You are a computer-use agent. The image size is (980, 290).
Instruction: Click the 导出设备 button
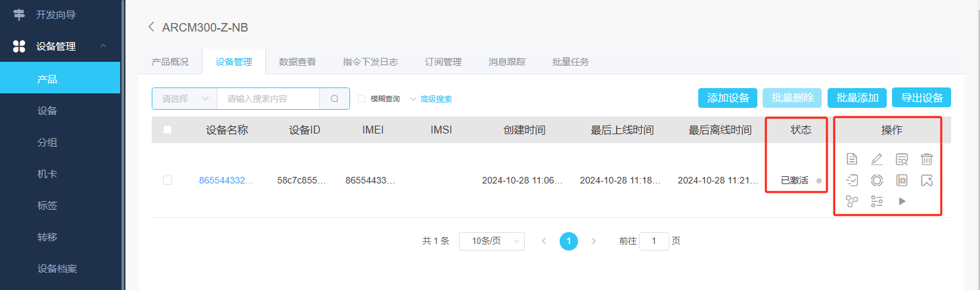[x=922, y=98]
